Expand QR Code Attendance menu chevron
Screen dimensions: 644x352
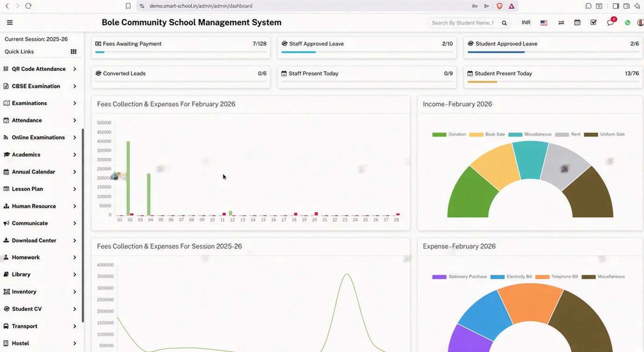pos(75,69)
